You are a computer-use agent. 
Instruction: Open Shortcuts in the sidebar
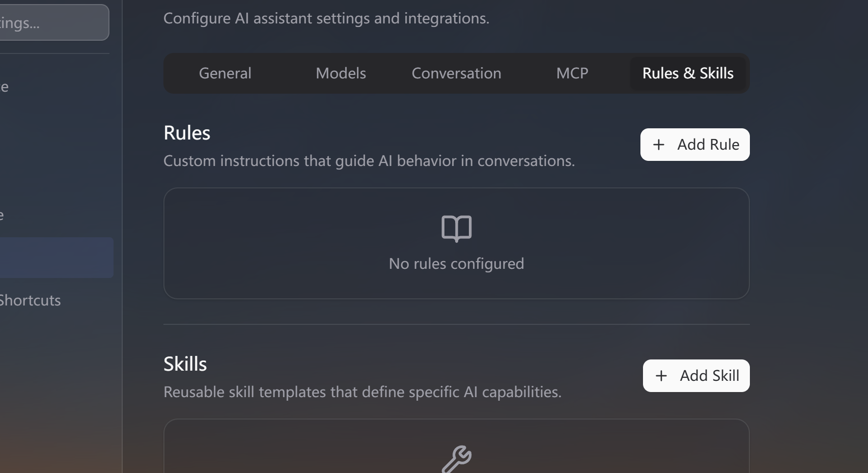tap(31, 300)
